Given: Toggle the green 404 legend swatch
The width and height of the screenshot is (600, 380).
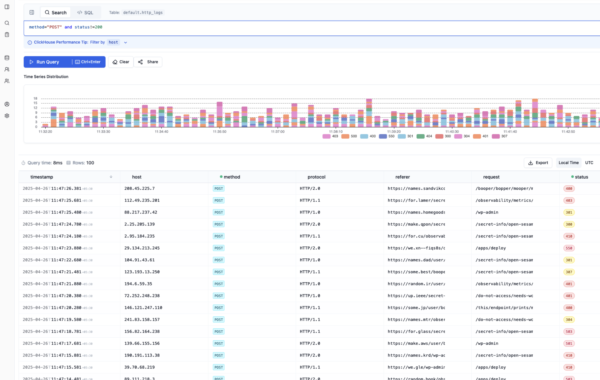Looking at the screenshot, I should [420, 136].
